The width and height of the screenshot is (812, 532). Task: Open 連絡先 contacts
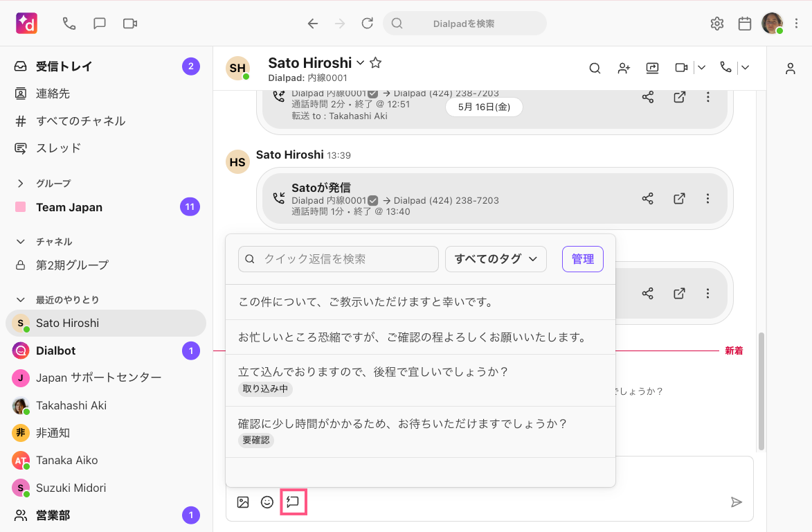[106, 94]
